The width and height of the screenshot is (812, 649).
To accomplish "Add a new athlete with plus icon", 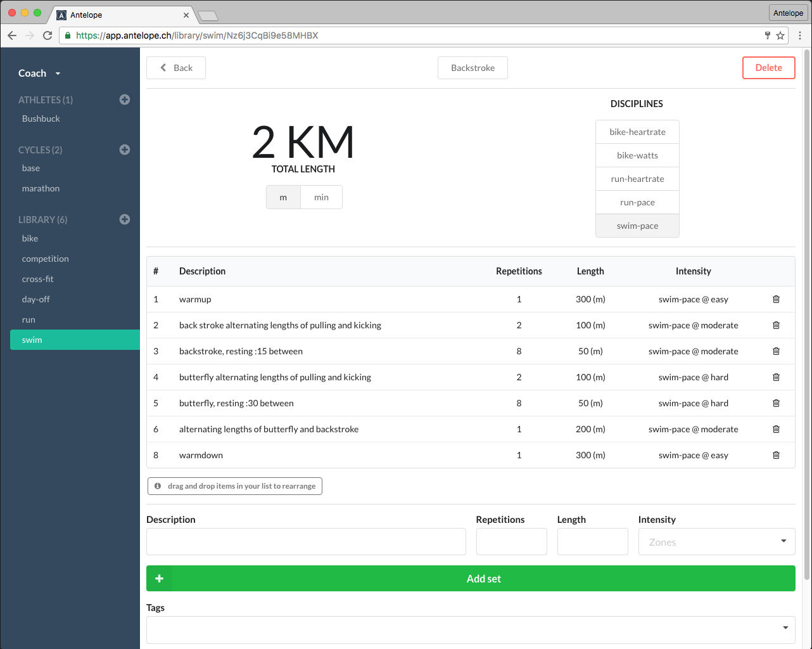I will point(125,100).
